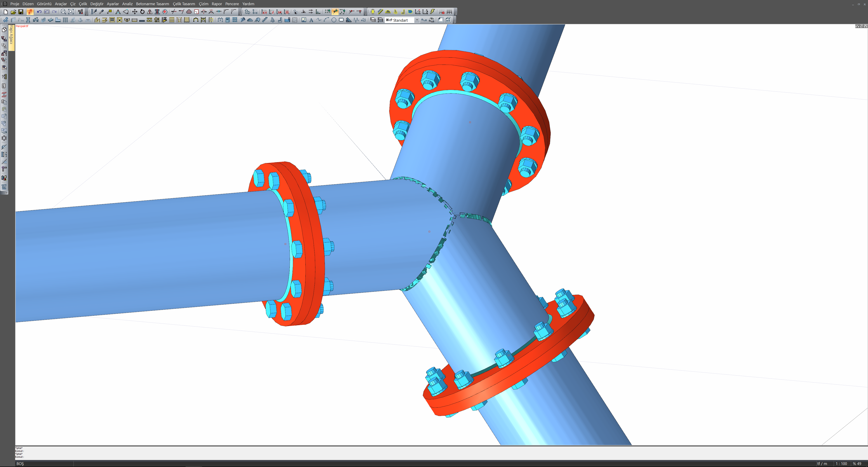Image resolution: width=868 pixels, height=467 pixels.
Task: Select the Rotate tool icon
Action: pos(142,12)
